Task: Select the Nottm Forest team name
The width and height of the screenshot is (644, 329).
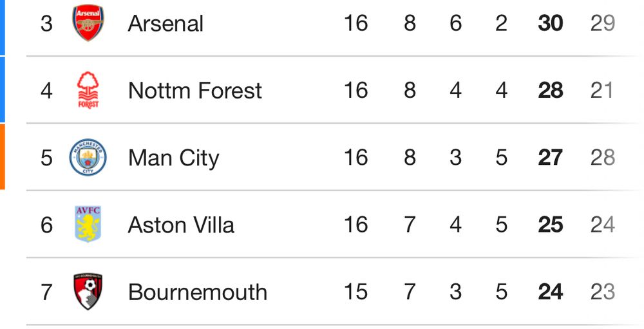Action: 195,91
